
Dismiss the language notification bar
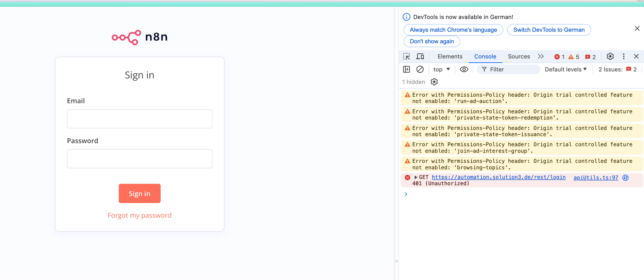tap(637, 28)
